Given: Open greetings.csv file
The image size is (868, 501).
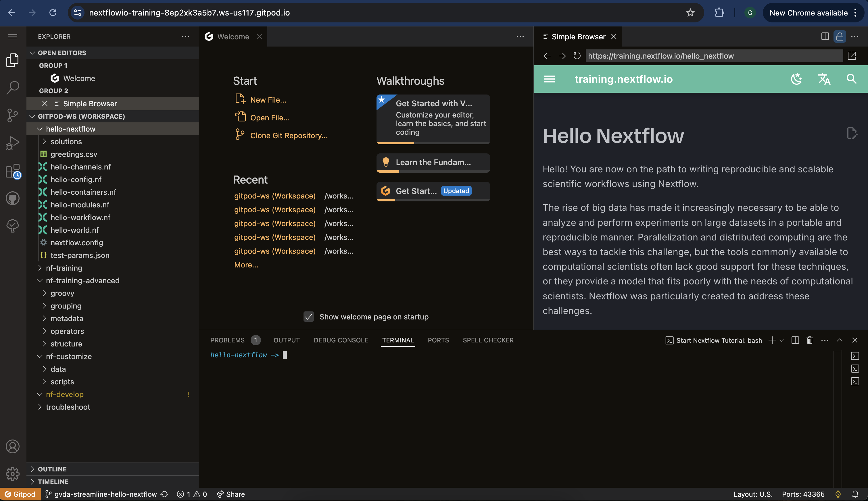Looking at the screenshot, I should pyautogui.click(x=113, y=155).
